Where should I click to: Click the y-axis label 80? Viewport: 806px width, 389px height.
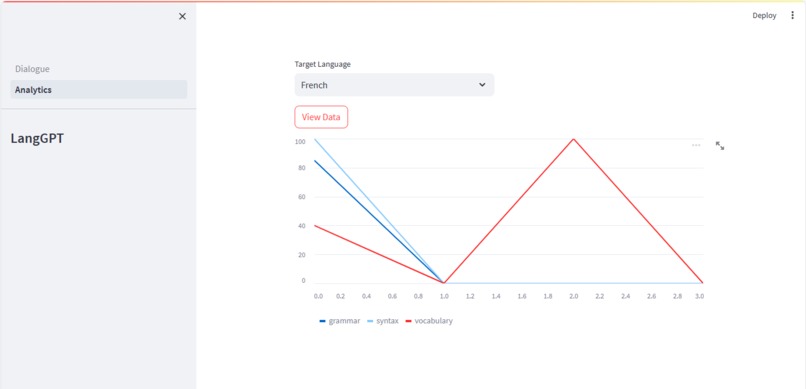pyautogui.click(x=302, y=168)
